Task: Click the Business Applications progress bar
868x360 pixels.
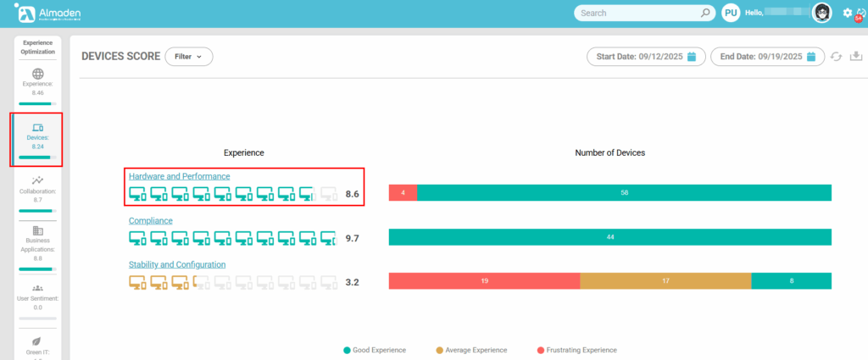Action: coord(37,269)
